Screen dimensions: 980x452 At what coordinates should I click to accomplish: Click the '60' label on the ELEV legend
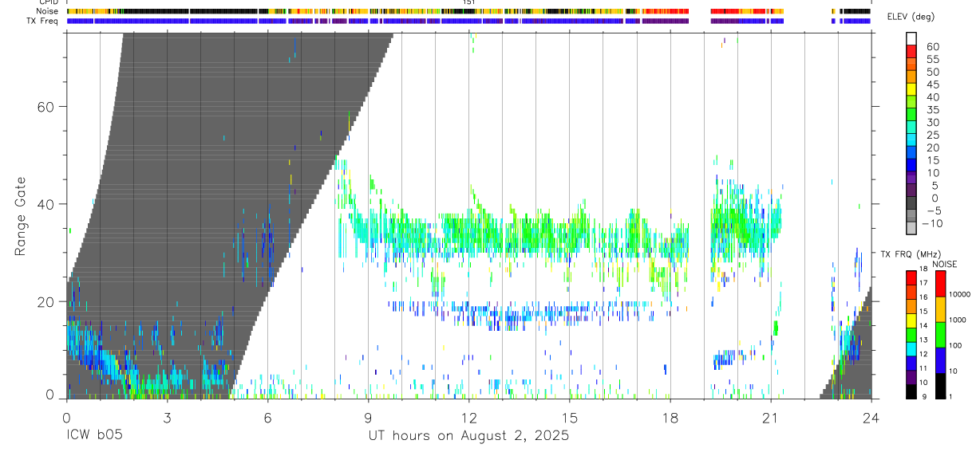point(932,46)
